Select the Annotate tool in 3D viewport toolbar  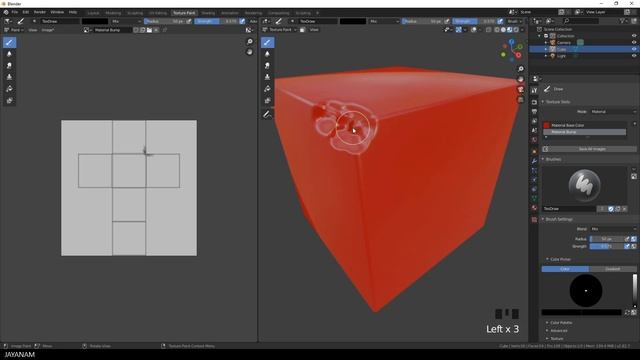(x=267, y=115)
